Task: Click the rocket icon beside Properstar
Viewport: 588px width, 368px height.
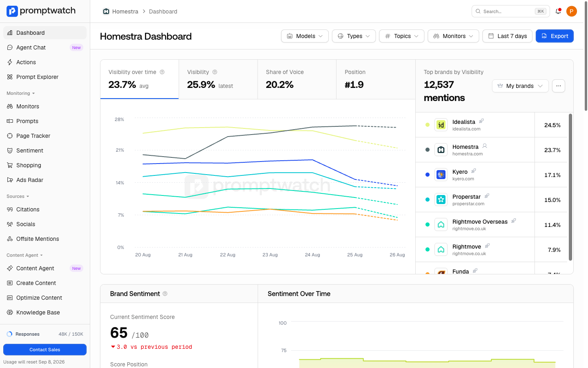Action: click(487, 196)
